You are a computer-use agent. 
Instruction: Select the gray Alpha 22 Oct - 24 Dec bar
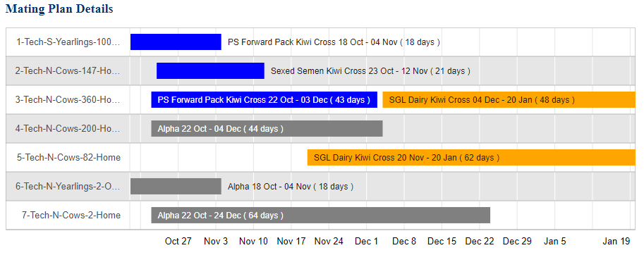coord(321,216)
